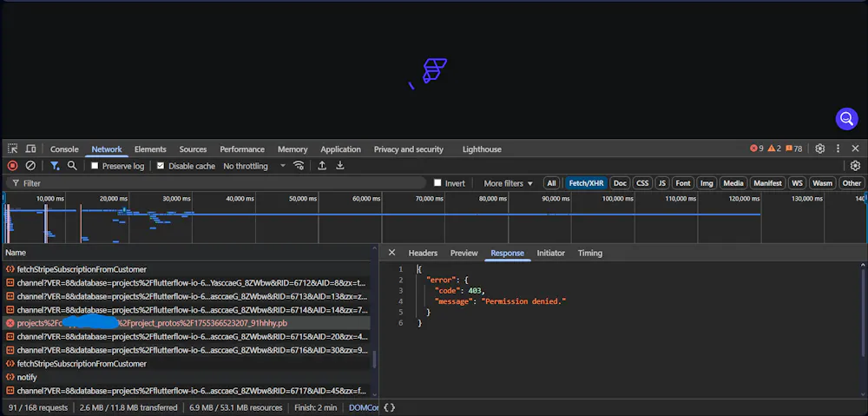The height and width of the screenshot is (416, 868).
Task: Open Network panel settings gear
Action: tap(855, 166)
